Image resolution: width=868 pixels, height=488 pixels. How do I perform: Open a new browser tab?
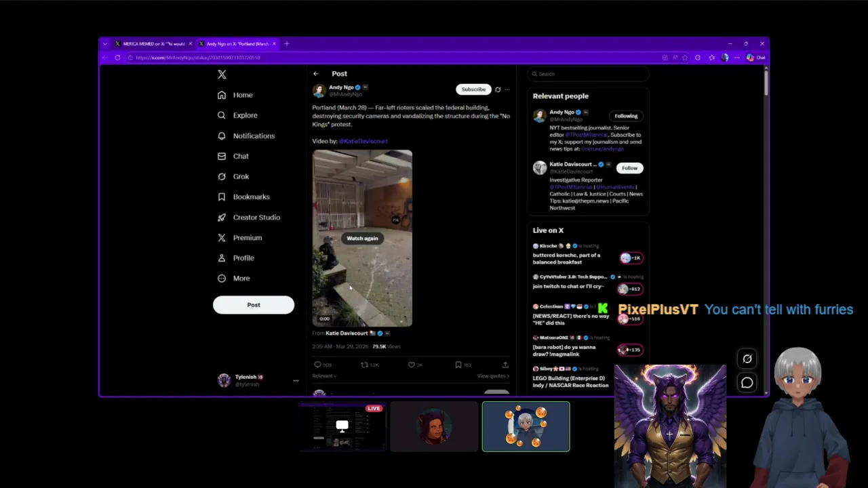point(287,43)
